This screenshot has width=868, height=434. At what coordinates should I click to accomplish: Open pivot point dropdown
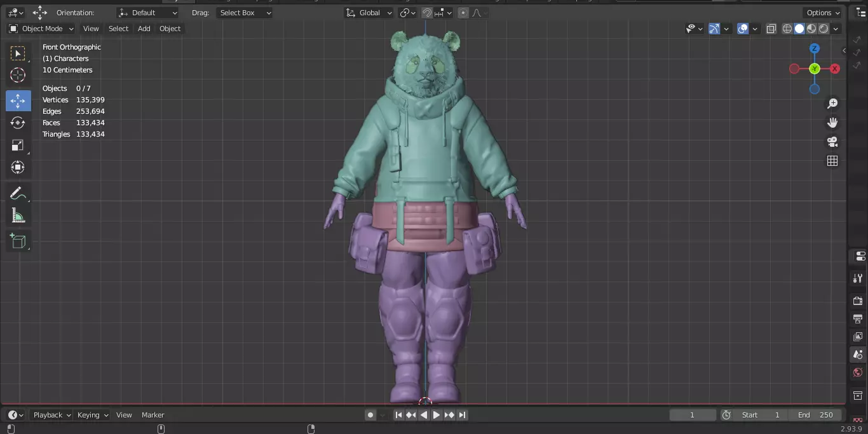click(x=407, y=13)
